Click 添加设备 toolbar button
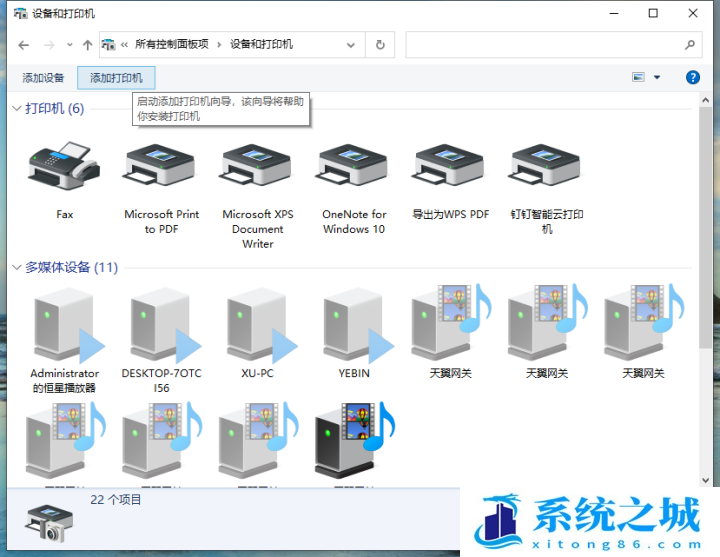 coord(43,78)
